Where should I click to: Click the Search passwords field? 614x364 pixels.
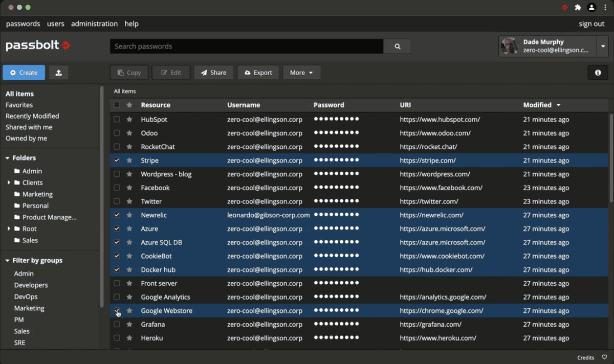(x=247, y=46)
